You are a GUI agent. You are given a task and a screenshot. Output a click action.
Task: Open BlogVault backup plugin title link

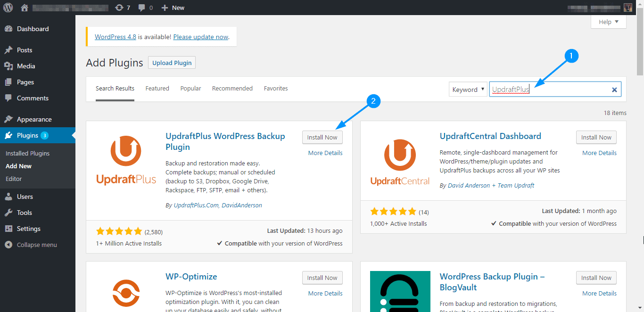pos(492,282)
